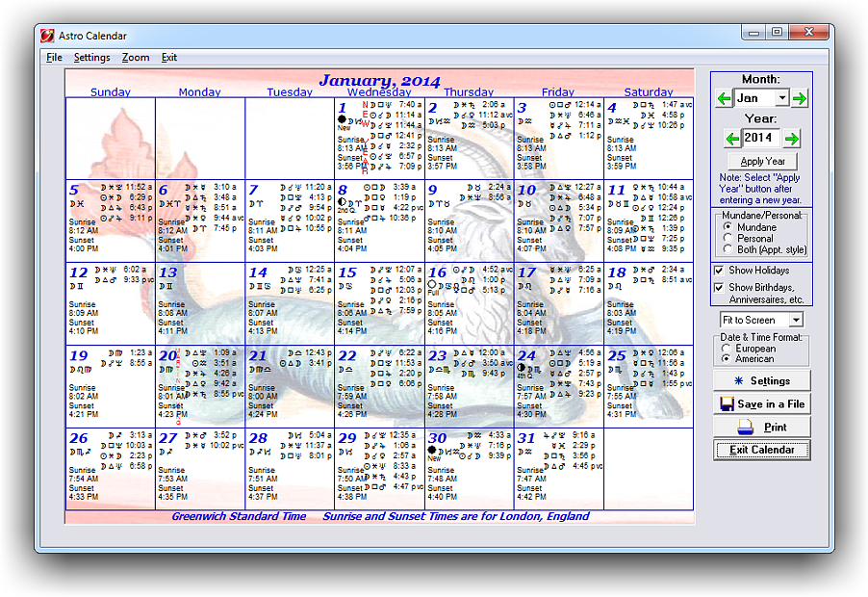Screen dimensions: 868x597
Task: Click the Greenwich Standard Time footer text
Action: click(239, 516)
